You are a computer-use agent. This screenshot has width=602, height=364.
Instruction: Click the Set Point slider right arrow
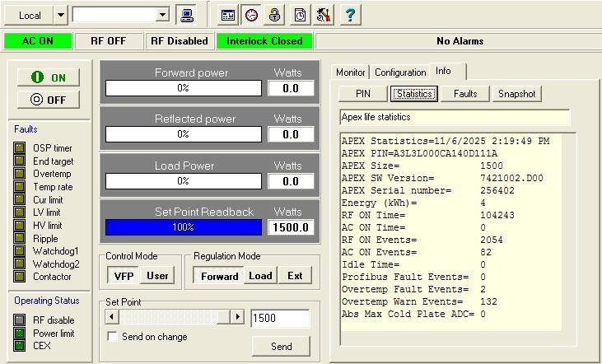[x=237, y=317]
